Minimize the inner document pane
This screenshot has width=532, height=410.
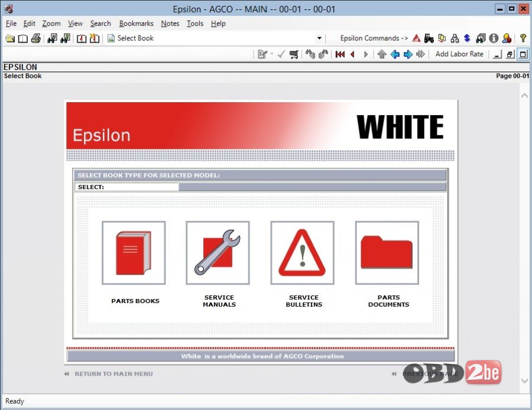(497, 54)
